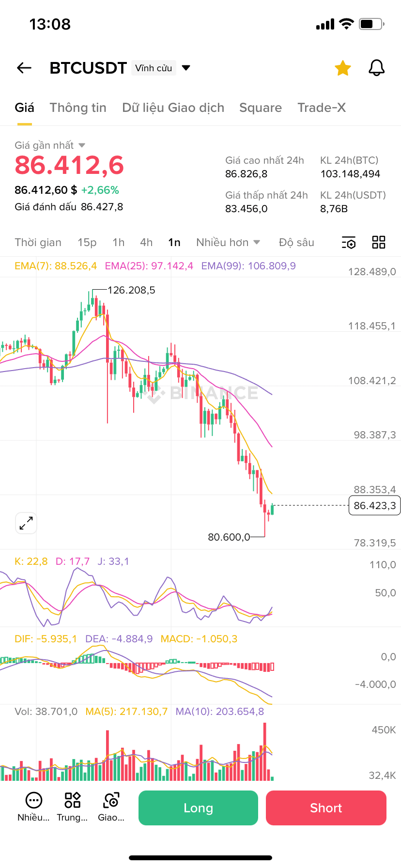Tap the back arrow icon

tap(24, 68)
